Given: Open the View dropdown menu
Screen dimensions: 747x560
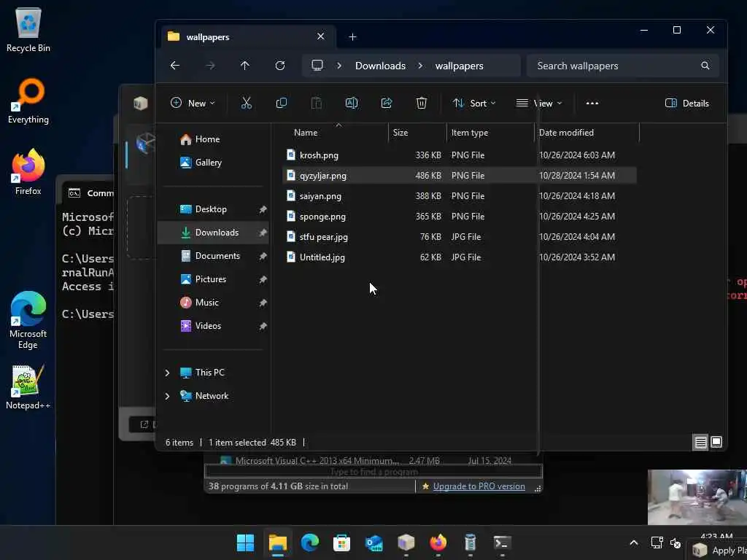Looking at the screenshot, I should [540, 103].
